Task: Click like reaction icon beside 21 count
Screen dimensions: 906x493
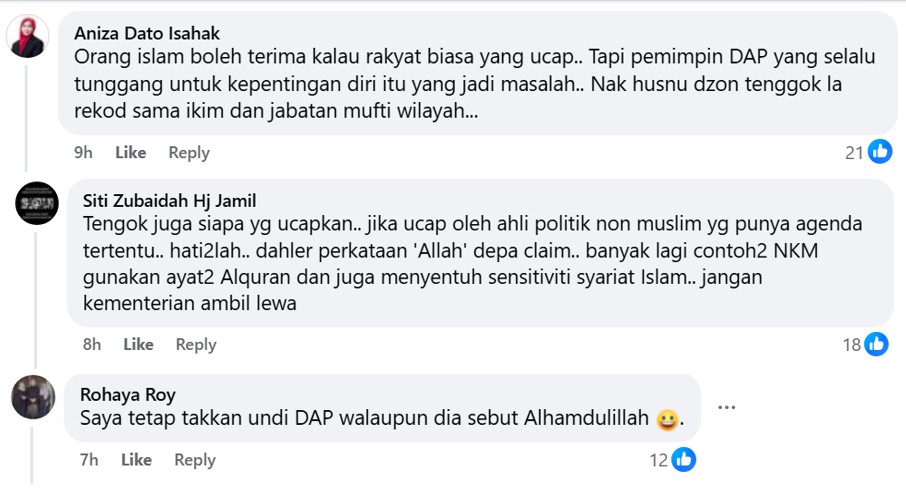Action: click(x=880, y=151)
